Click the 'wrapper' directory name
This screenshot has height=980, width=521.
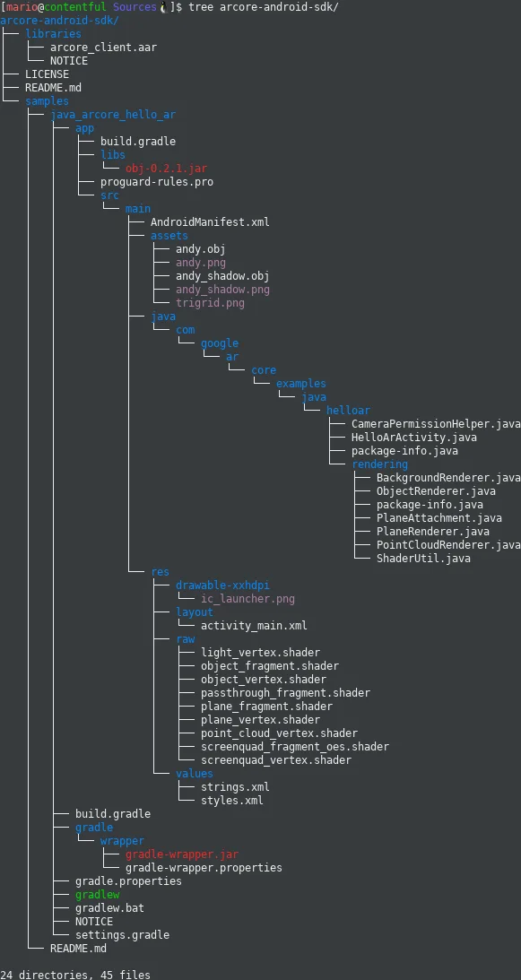point(122,843)
